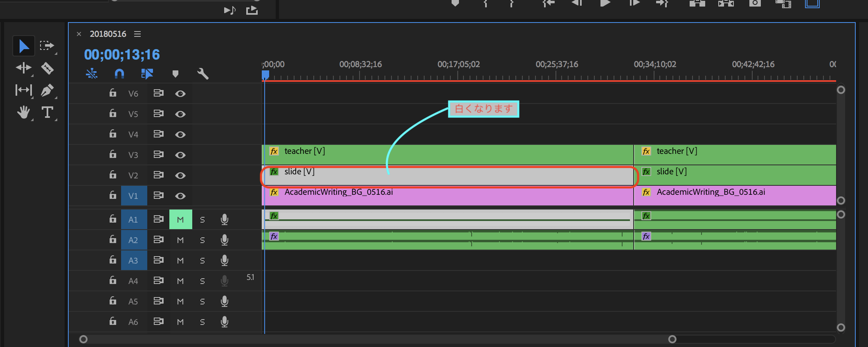868x347 pixels.
Task: Hide track V2 output with eye
Action: (180, 176)
